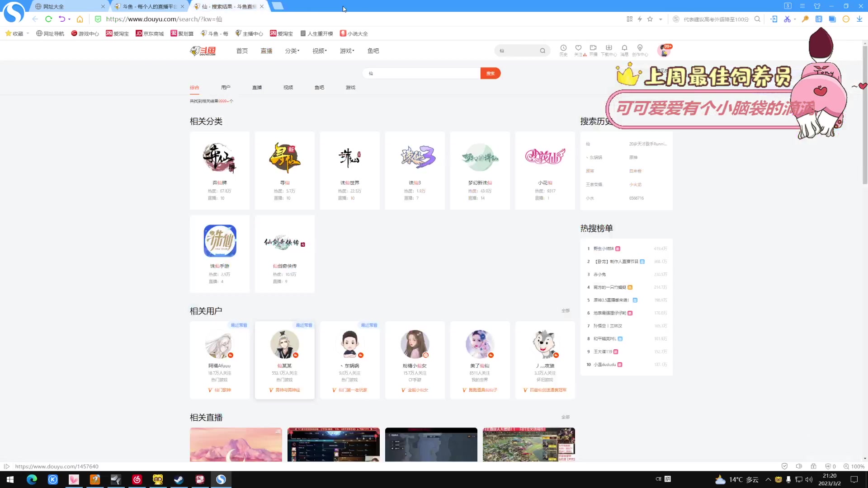
Task: Open the 诛仙世界 category card
Action: coord(350,171)
